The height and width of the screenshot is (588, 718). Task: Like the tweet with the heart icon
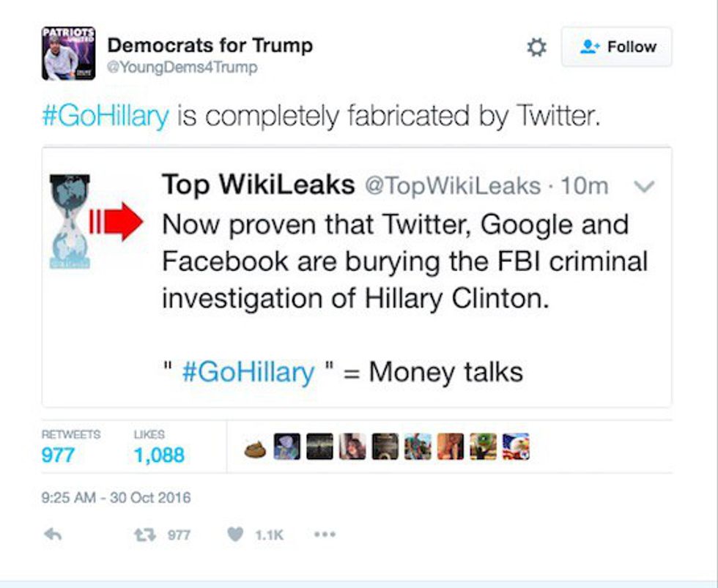(234, 535)
